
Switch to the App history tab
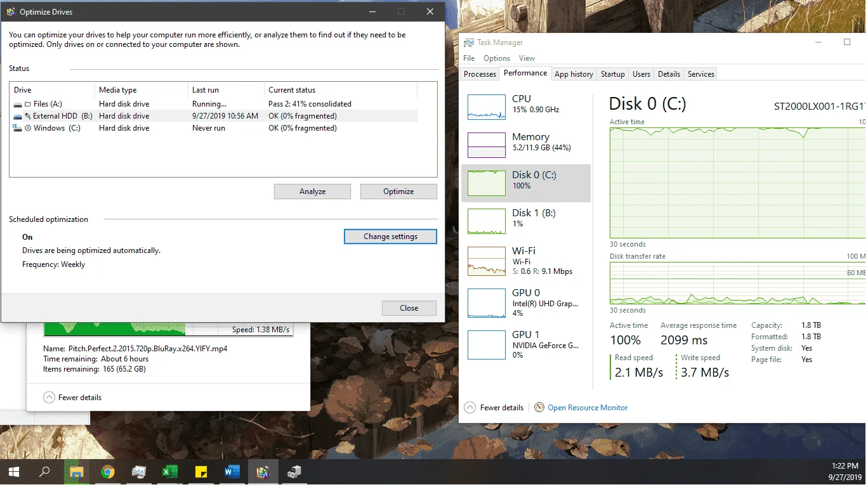click(x=574, y=74)
